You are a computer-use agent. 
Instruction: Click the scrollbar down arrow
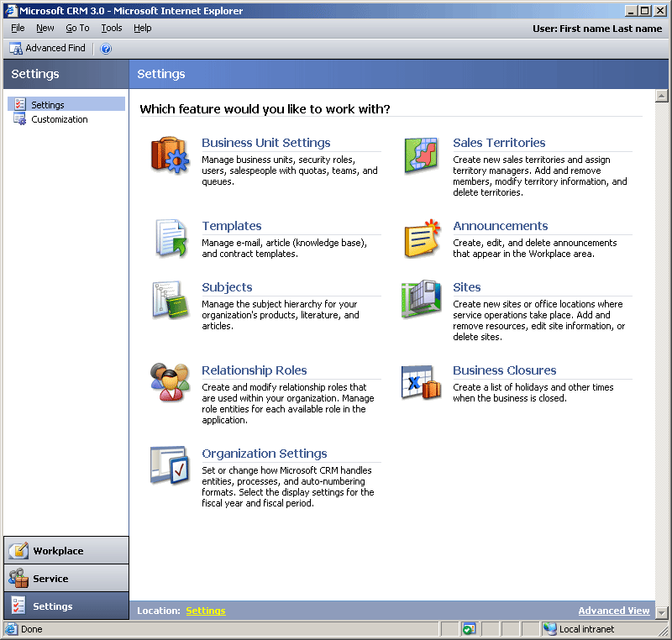[661, 612]
